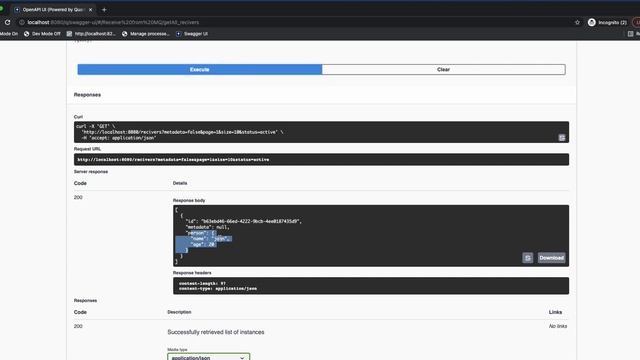Click the content-type response header line
Image resolution: width=640 pixels, height=360 pixels.
[218, 289]
